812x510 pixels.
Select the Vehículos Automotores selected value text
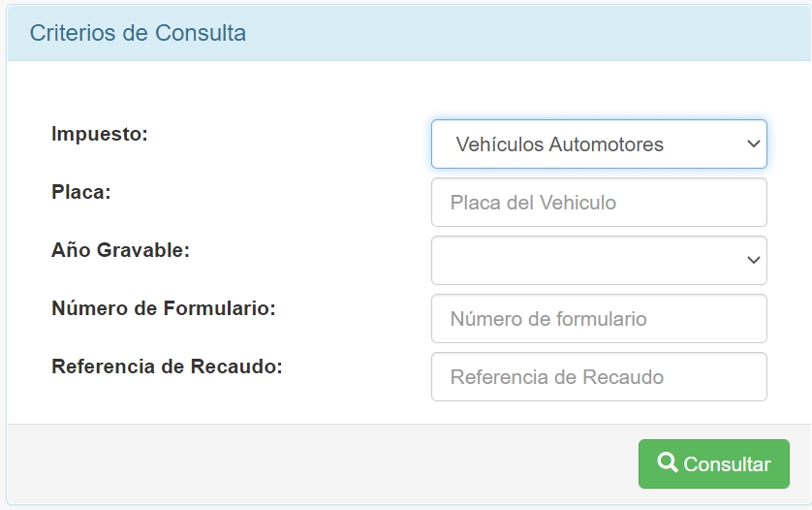(x=559, y=144)
